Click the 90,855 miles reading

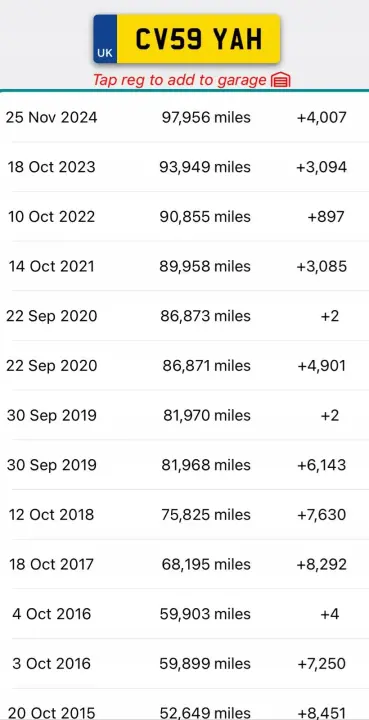pyautogui.click(x=205, y=217)
